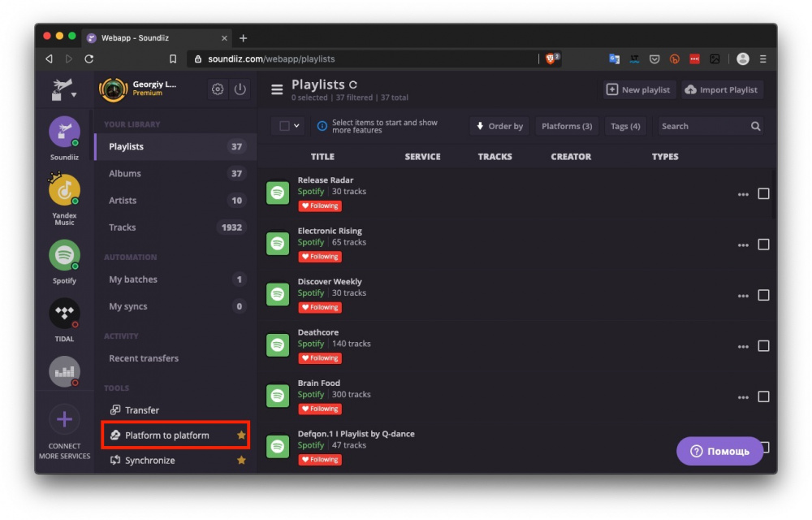Open three-dot menu for Release Radar
The width and height of the screenshot is (812, 520).
(742, 194)
